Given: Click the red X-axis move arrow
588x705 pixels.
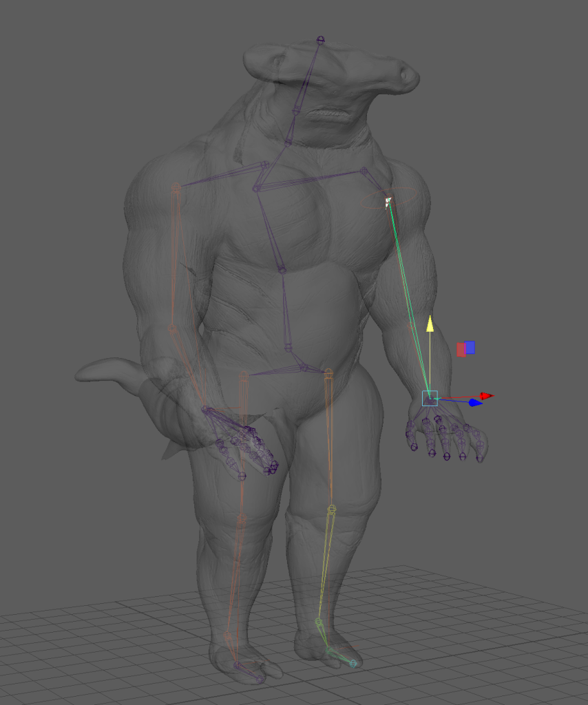Looking at the screenshot, I should (x=487, y=396).
